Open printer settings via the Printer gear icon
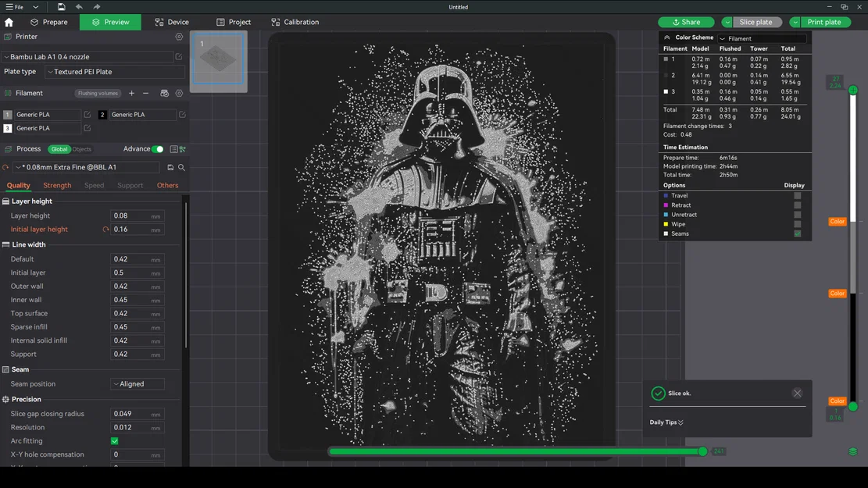 [179, 37]
